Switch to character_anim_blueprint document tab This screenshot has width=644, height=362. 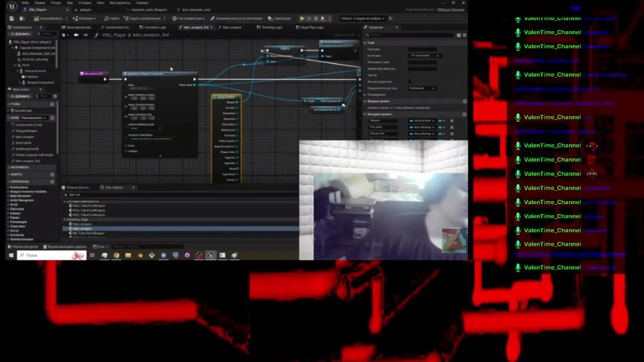(149, 10)
